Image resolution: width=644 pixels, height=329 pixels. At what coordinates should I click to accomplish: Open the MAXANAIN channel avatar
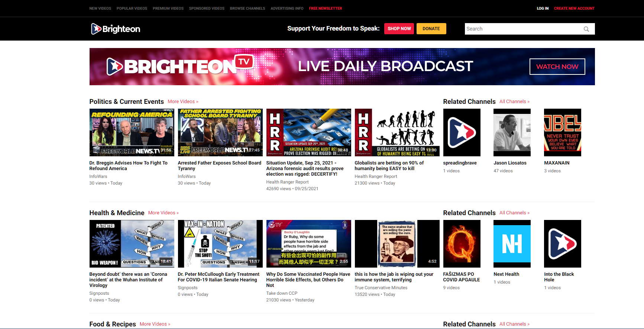563,132
